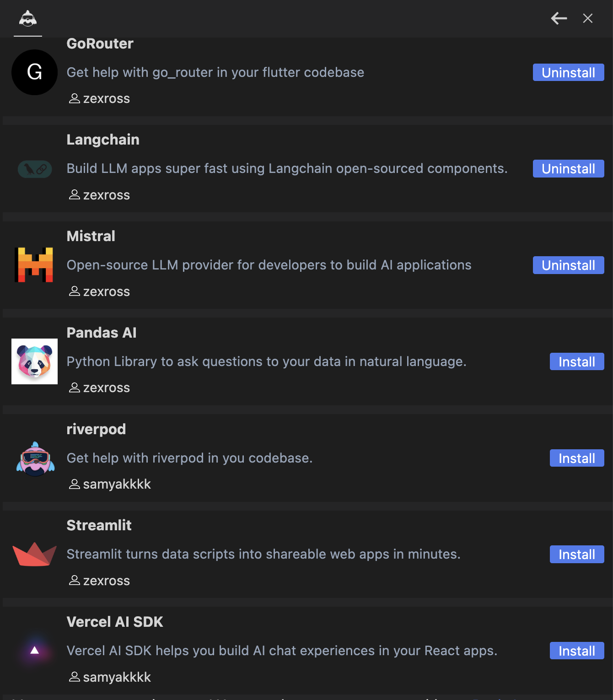Click the app logo in the top bar

pyautogui.click(x=28, y=19)
